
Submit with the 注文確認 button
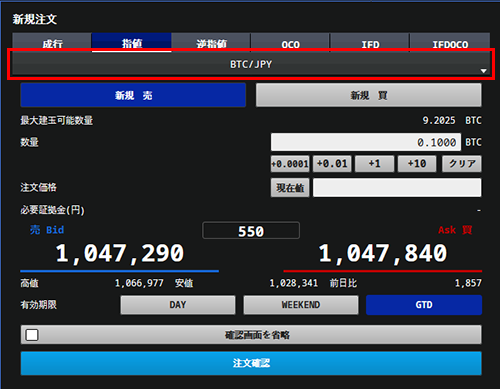(x=251, y=363)
